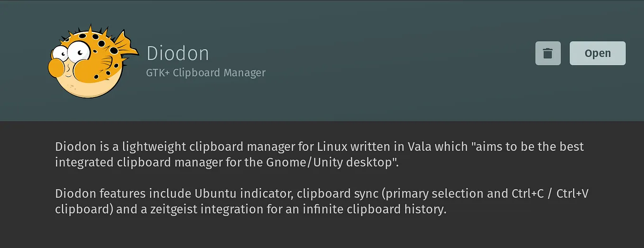The width and height of the screenshot is (644, 248).
Task: Click the Diodon pufferfish app icon
Action: [x=93, y=62]
